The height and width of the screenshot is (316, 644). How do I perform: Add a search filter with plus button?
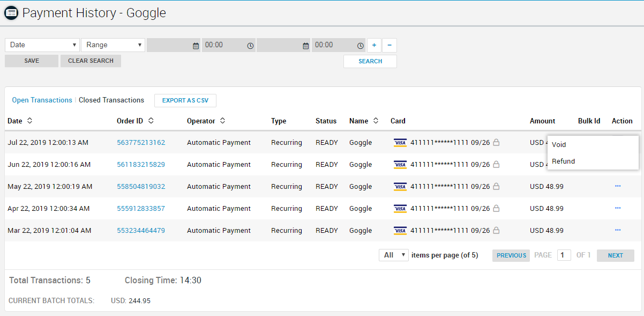point(374,45)
